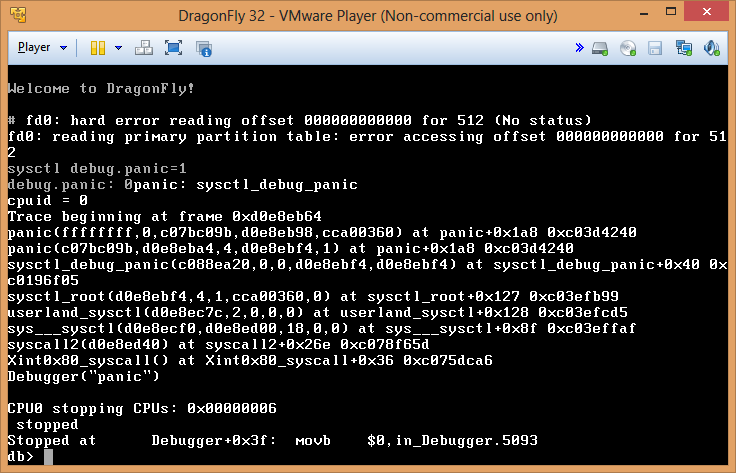Click the Player menu dropdown arrow

[64, 48]
